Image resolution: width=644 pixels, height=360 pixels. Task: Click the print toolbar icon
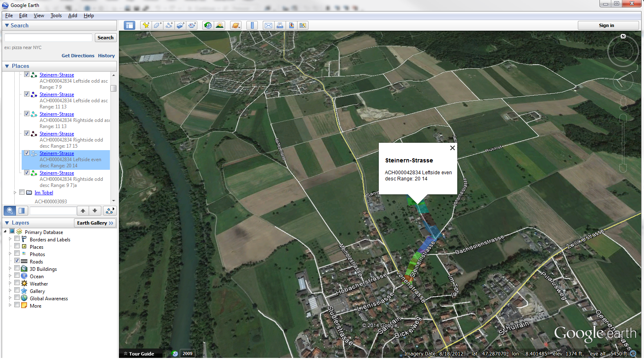click(280, 25)
